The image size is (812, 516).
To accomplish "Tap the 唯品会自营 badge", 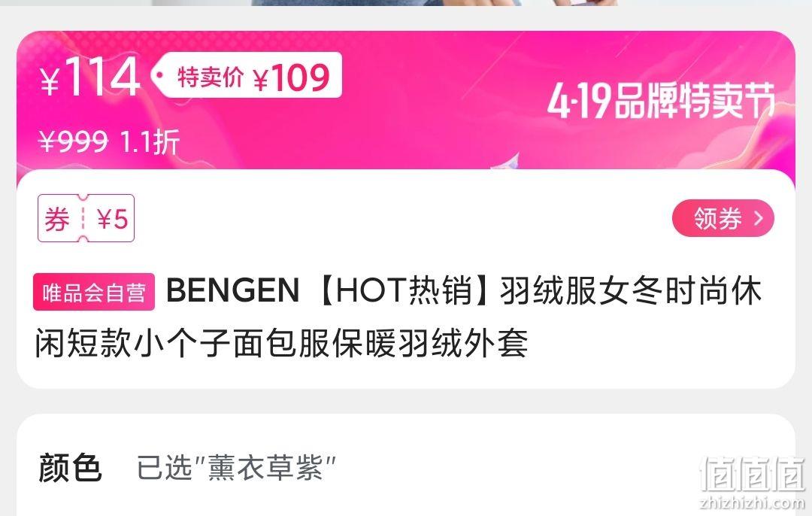I will [94, 292].
